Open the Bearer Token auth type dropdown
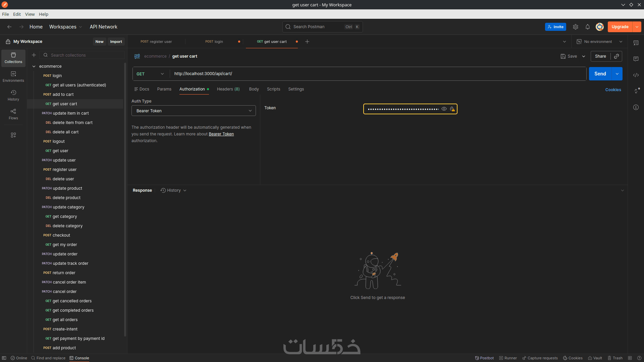 (194, 111)
